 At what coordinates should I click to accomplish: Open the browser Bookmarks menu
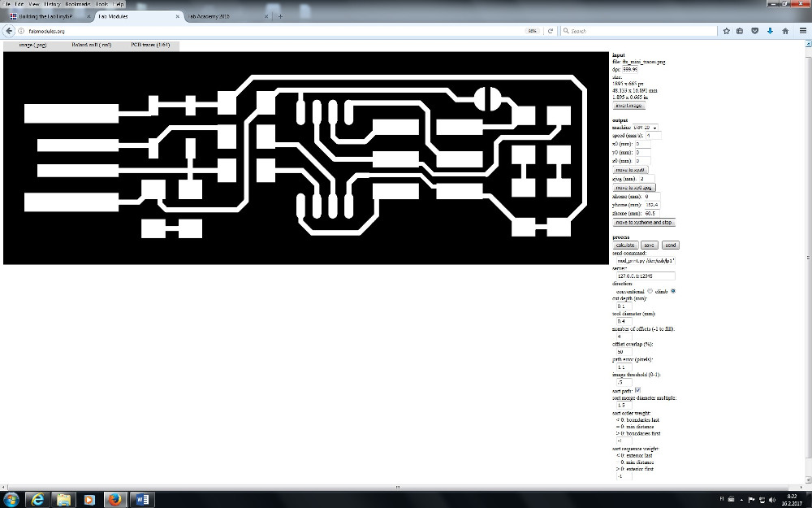(x=78, y=4)
